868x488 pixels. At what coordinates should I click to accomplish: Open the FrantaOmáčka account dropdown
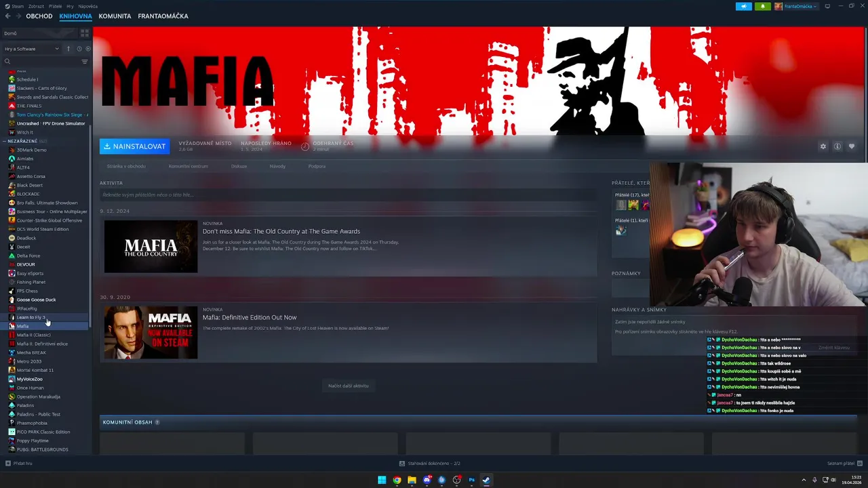[796, 6]
